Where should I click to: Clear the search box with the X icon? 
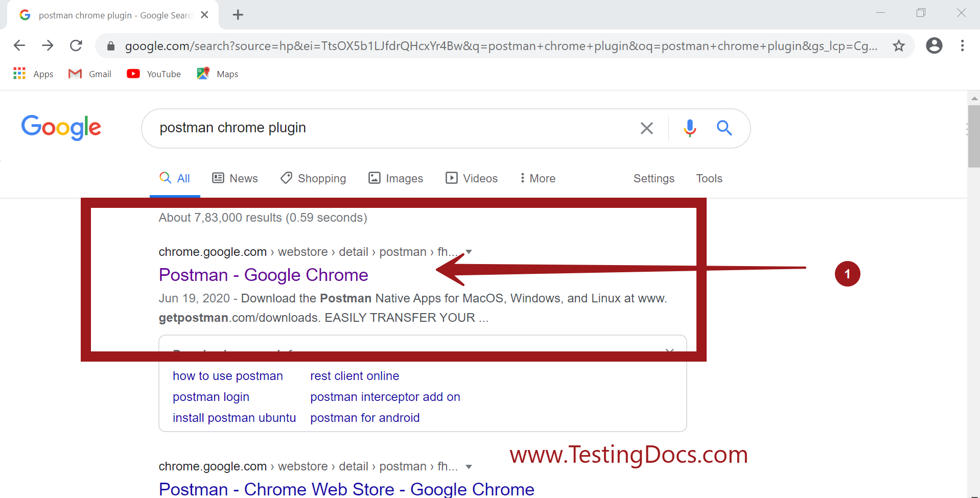click(646, 128)
